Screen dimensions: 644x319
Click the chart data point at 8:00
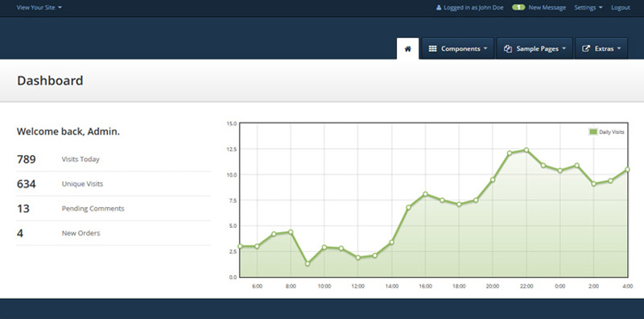click(291, 232)
